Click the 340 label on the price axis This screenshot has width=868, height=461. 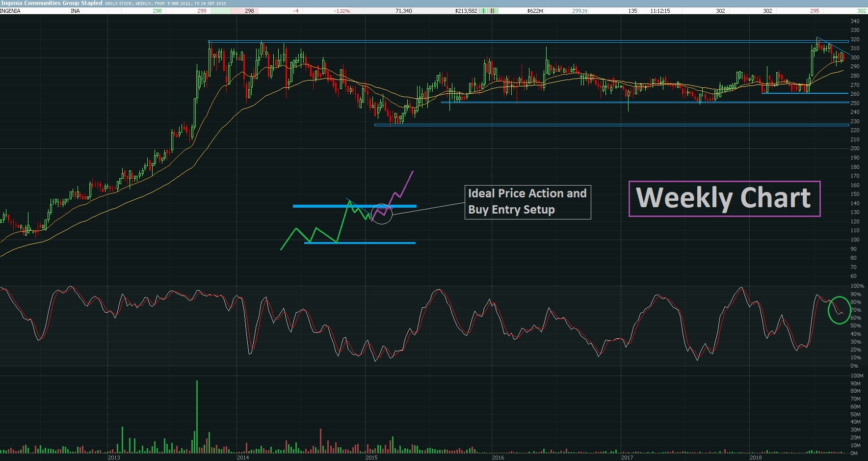tap(855, 21)
